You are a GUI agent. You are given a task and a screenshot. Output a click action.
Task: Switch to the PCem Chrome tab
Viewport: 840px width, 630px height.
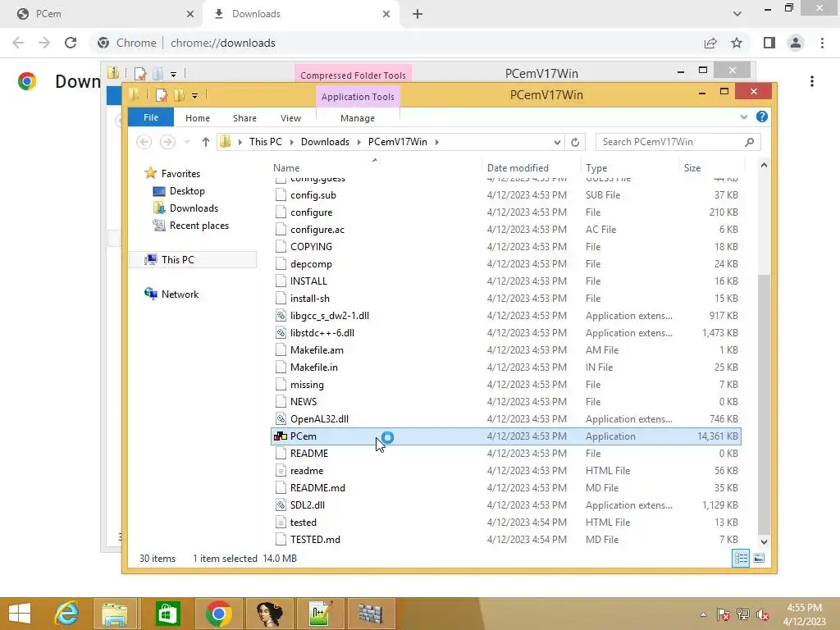click(102, 14)
